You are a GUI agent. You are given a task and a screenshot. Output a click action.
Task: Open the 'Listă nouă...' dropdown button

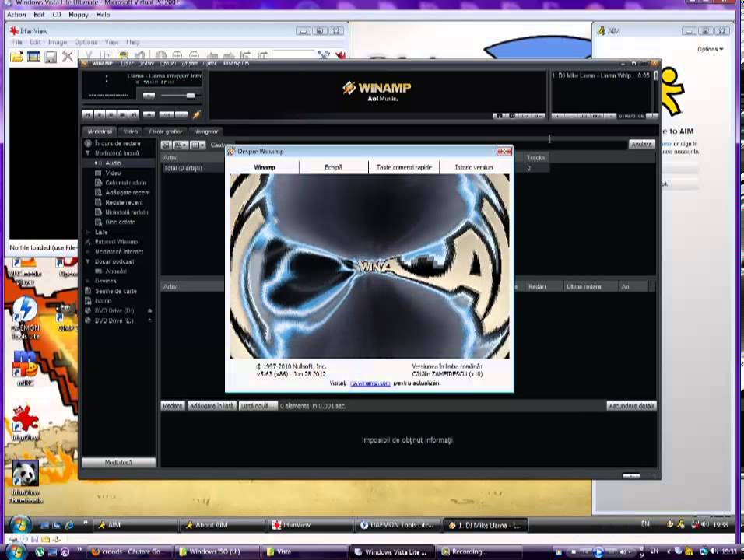tap(258, 406)
